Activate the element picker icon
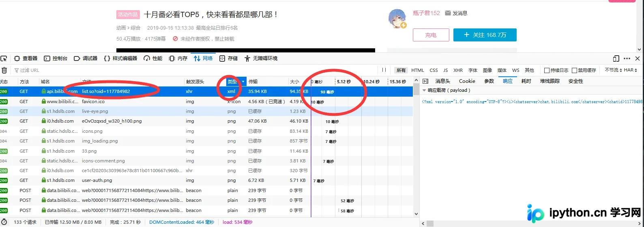The image size is (644, 227). 4,58
